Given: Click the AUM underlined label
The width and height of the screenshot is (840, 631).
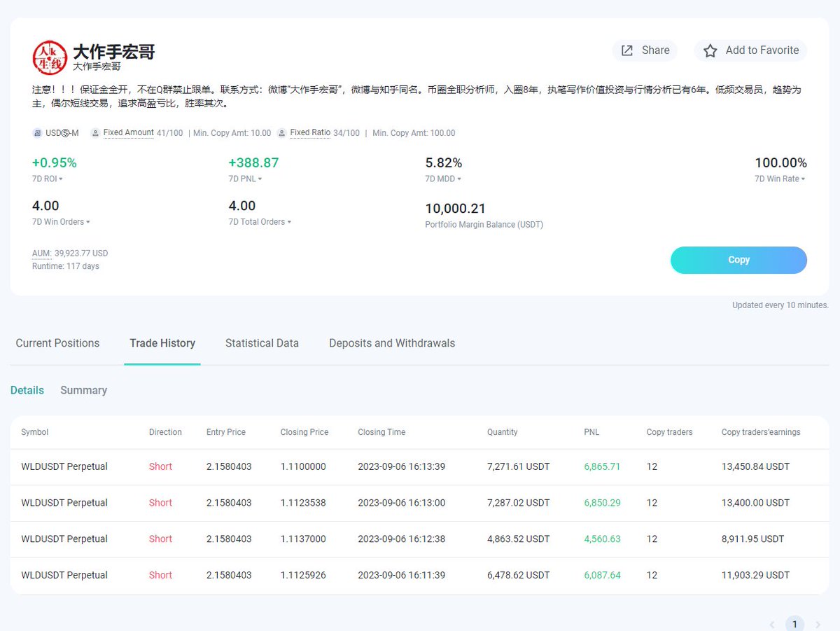Looking at the screenshot, I should [x=41, y=254].
